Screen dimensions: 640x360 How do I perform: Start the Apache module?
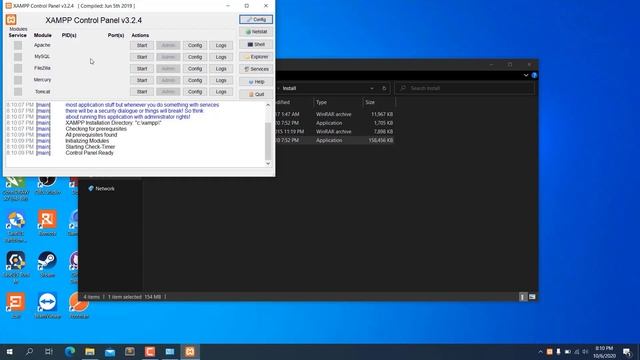[x=142, y=45]
